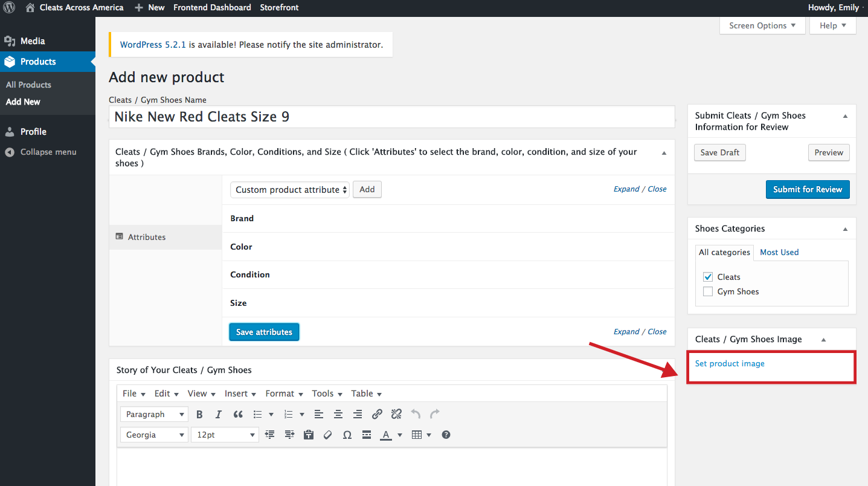Viewport: 868px width, 486px height.
Task: Check the Gym Shoes category checkbox
Action: click(708, 291)
